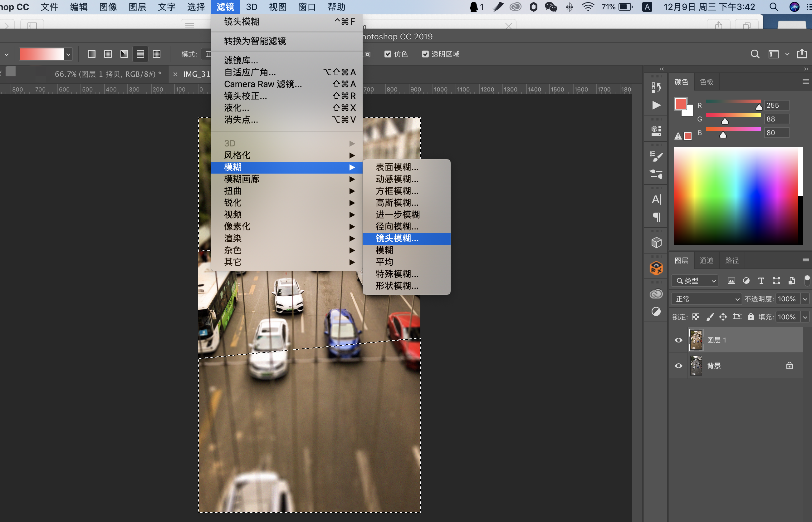Switch to the 通道 channels tab
The image size is (812, 522).
[x=706, y=260]
